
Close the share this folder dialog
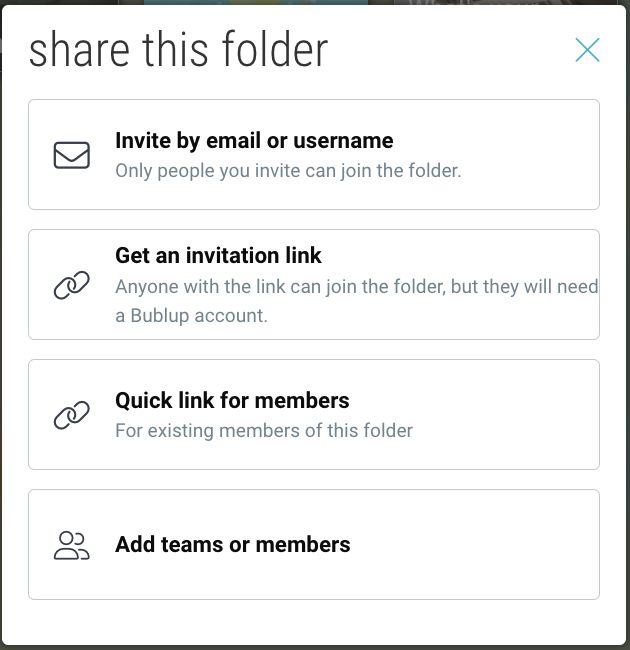(587, 50)
